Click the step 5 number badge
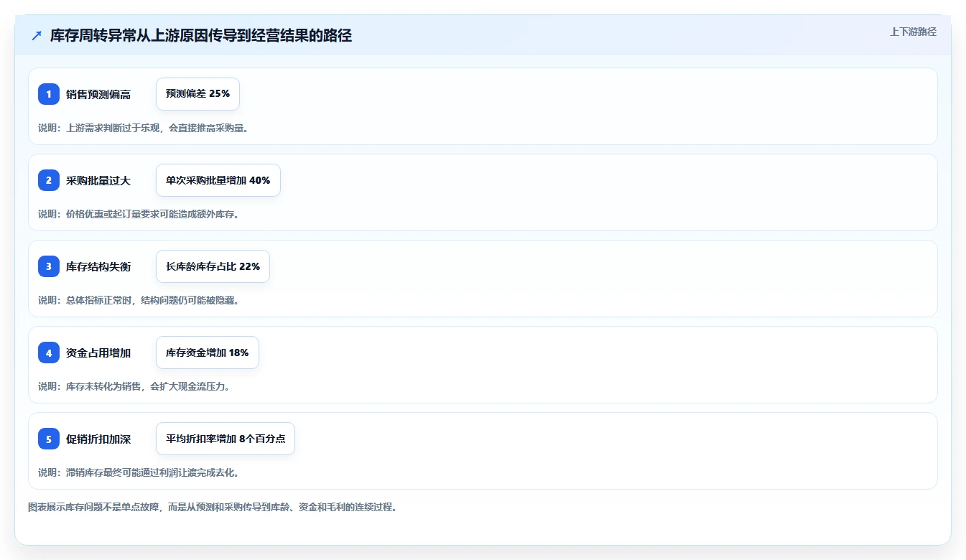 click(49, 439)
